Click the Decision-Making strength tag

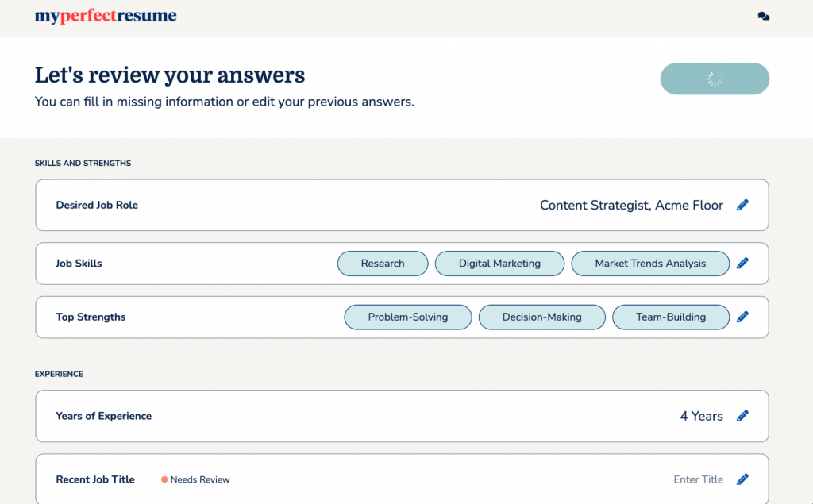(541, 317)
